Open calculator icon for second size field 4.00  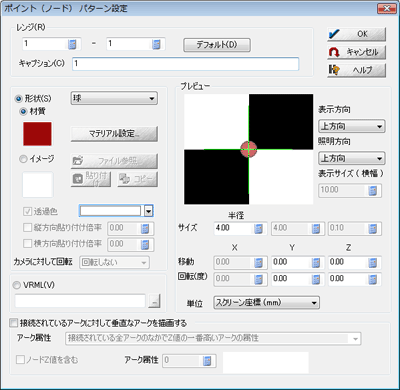tap(316, 228)
